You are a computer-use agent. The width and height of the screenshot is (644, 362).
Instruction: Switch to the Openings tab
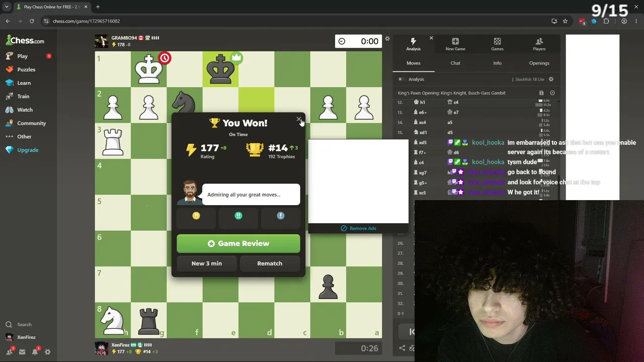pos(539,63)
